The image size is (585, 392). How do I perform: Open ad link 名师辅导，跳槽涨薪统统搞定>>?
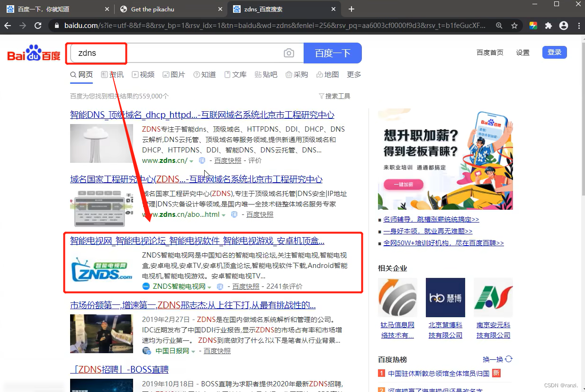pos(431,219)
